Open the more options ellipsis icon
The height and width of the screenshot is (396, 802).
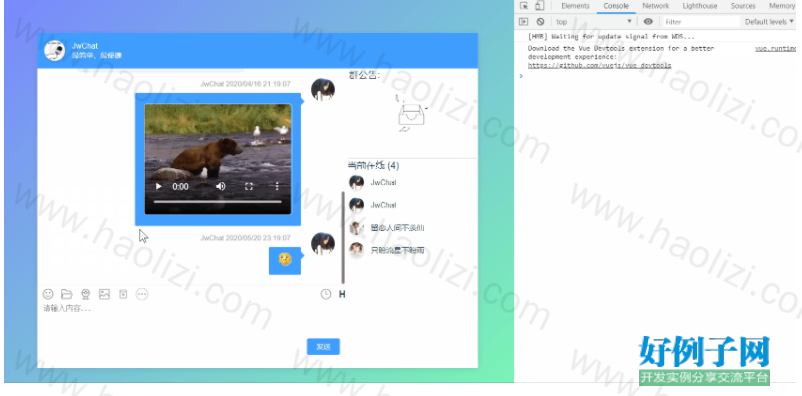coord(142,294)
